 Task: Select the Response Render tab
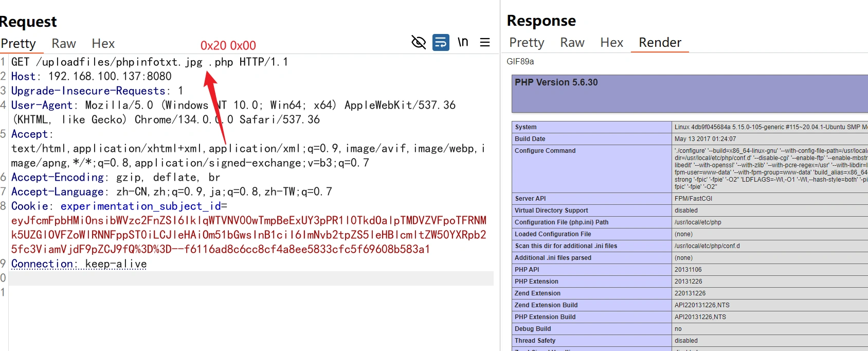[x=660, y=43]
